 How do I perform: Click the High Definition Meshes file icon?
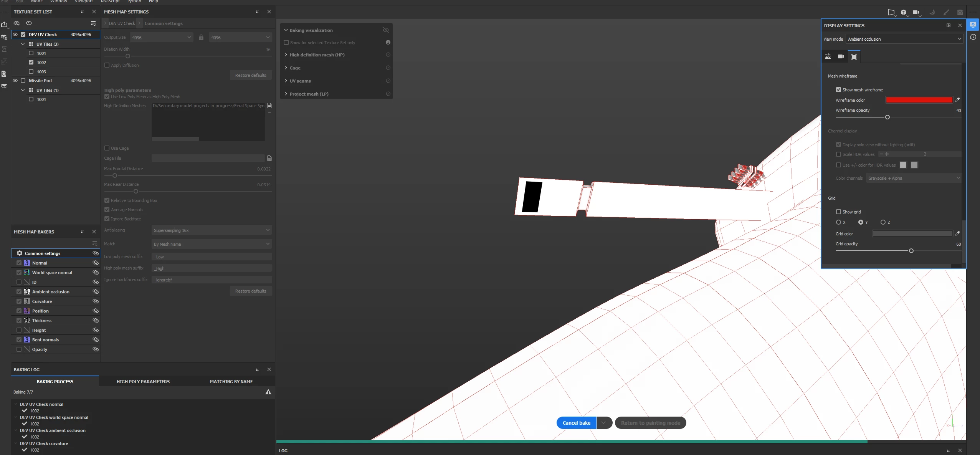(x=269, y=106)
